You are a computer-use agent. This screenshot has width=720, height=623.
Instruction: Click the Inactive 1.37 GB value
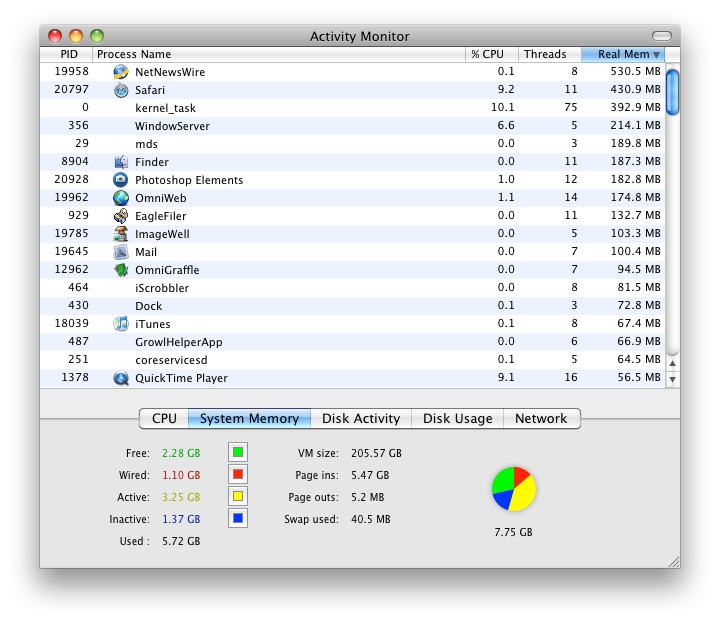(181, 519)
